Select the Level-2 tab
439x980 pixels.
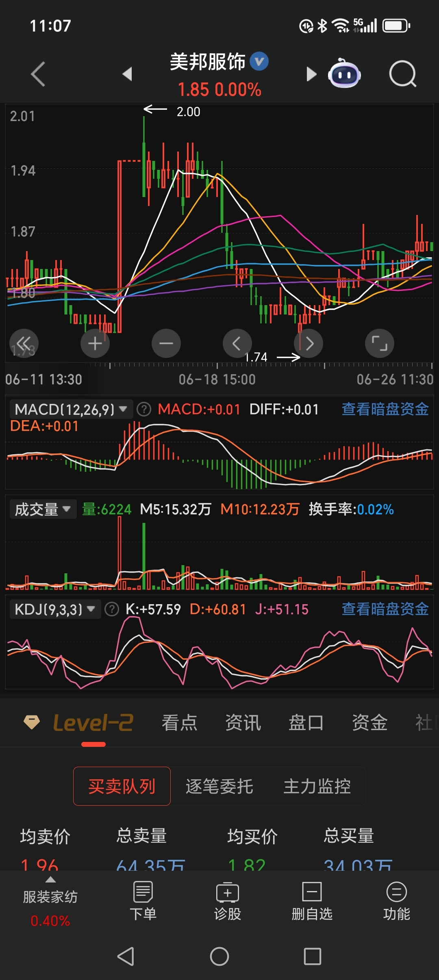tap(93, 723)
